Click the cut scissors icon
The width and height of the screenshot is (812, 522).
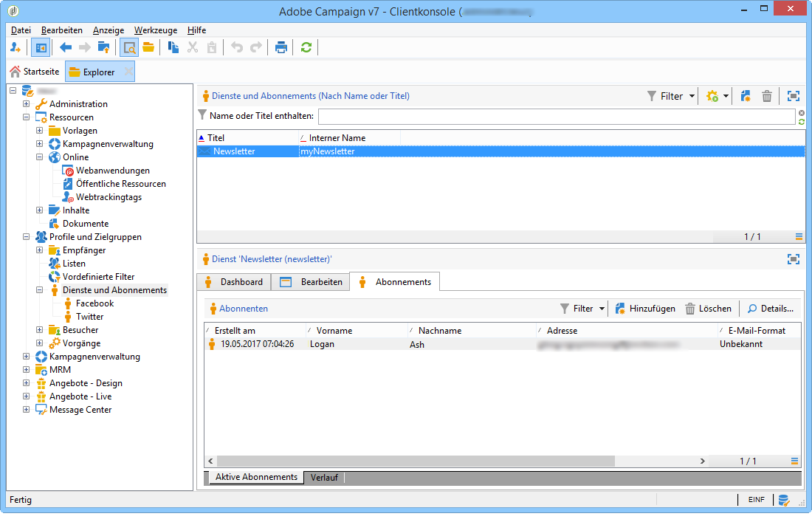pyautogui.click(x=193, y=48)
